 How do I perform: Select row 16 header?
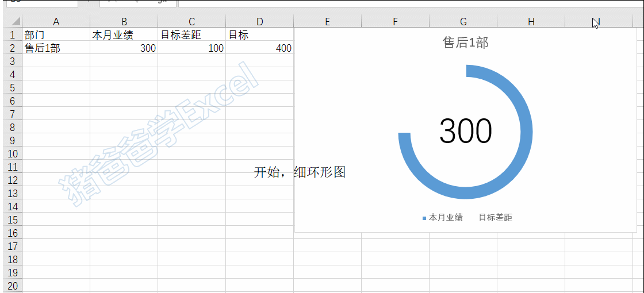point(12,233)
